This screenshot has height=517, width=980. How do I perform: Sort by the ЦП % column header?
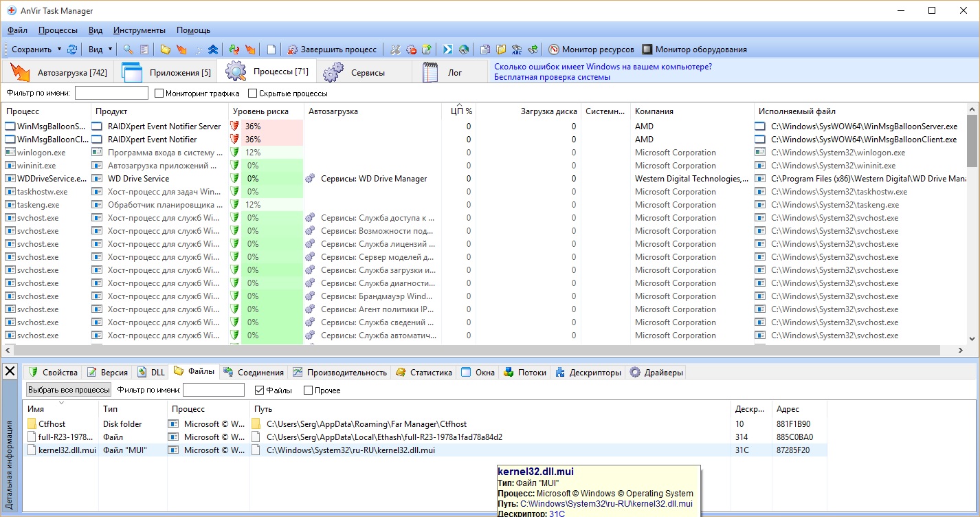[460, 111]
